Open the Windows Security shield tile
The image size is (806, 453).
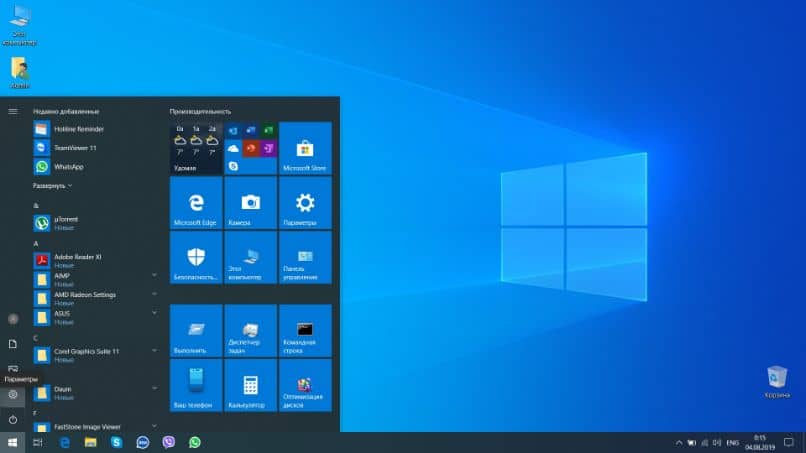click(x=196, y=258)
